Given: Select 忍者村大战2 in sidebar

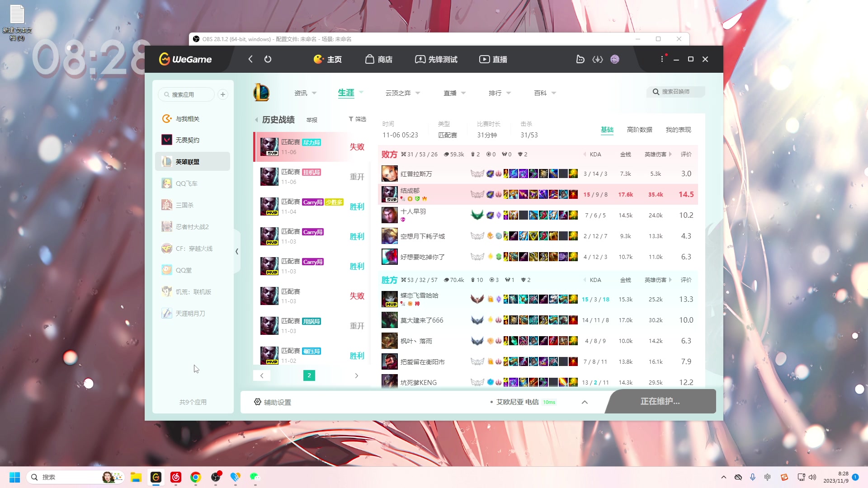Looking at the screenshot, I should coord(193,227).
